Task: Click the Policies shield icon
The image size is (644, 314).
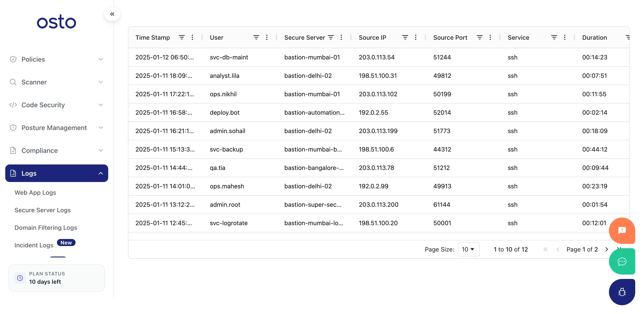Action: point(13,59)
